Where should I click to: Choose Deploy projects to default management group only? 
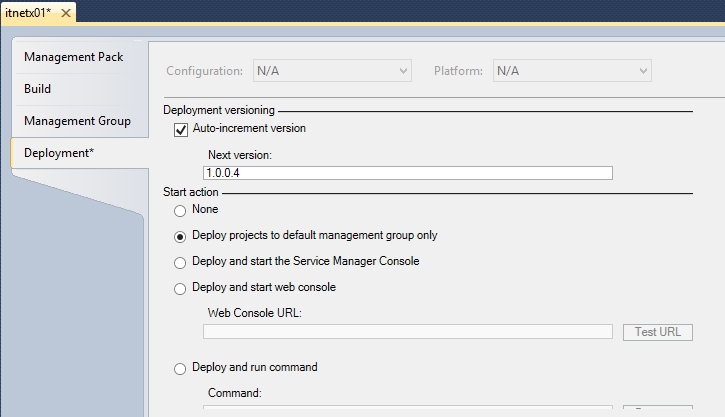tap(180, 237)
